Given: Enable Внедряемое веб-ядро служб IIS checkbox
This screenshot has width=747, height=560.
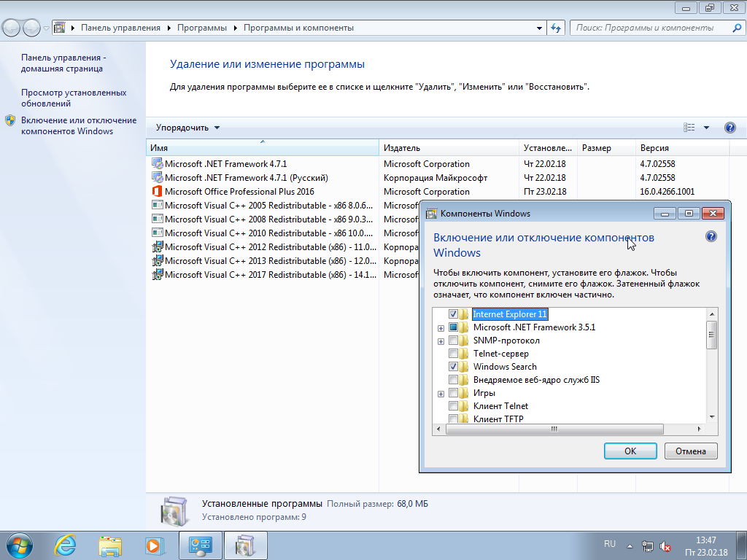Looking at the screenshot, I should (x=453, y=379).
